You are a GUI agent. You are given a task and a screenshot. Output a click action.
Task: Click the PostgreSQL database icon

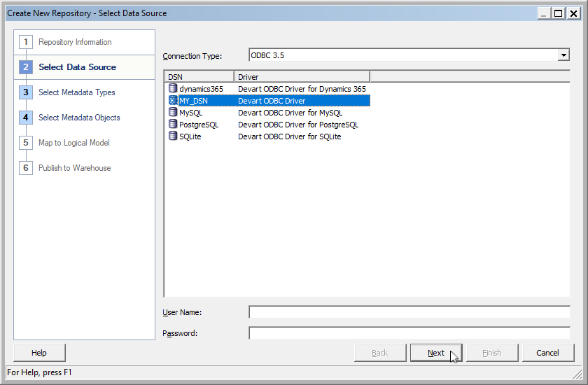172,124
